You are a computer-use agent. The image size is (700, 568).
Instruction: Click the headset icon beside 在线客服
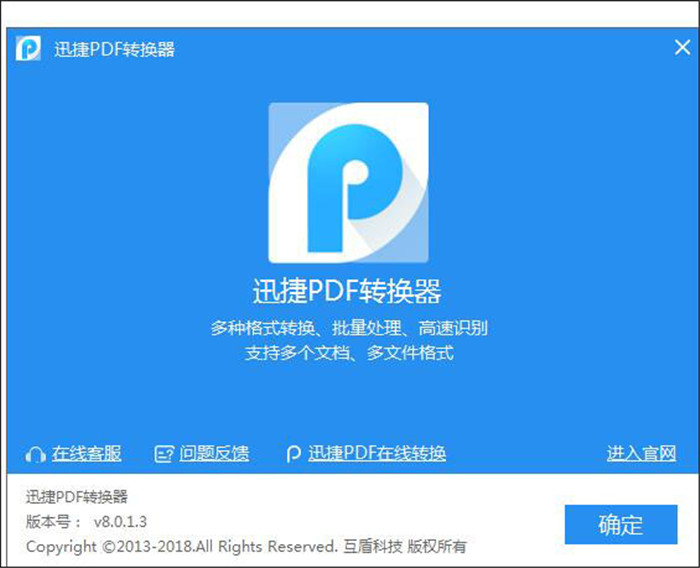click(x=35, y=455)
